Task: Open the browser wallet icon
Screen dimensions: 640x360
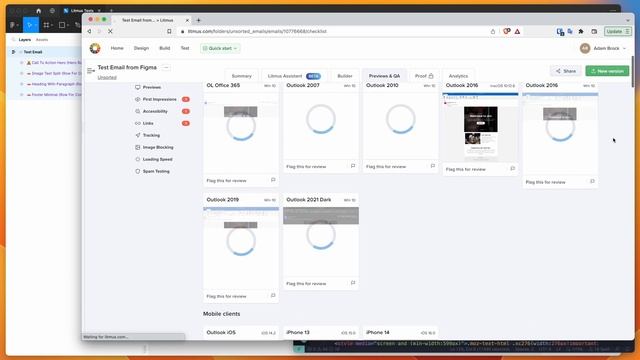Action: point(594,31)
